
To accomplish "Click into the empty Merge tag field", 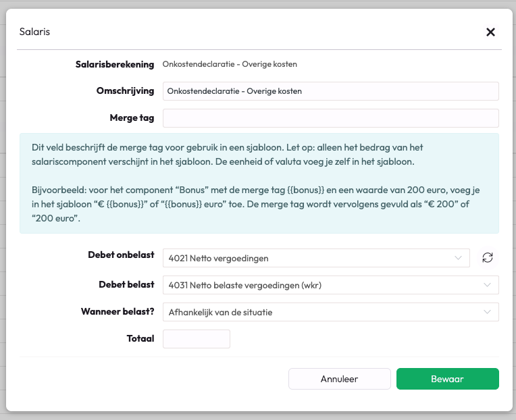I will [330, 118].
